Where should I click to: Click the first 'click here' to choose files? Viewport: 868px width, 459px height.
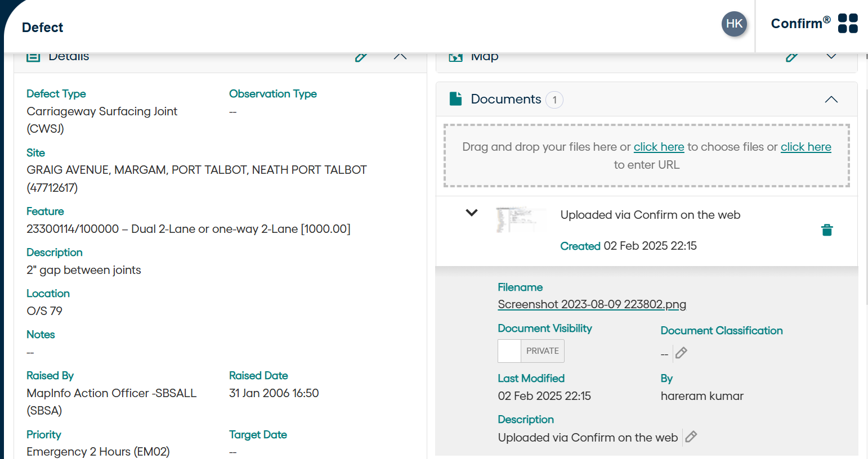click(x=659, y=146)
